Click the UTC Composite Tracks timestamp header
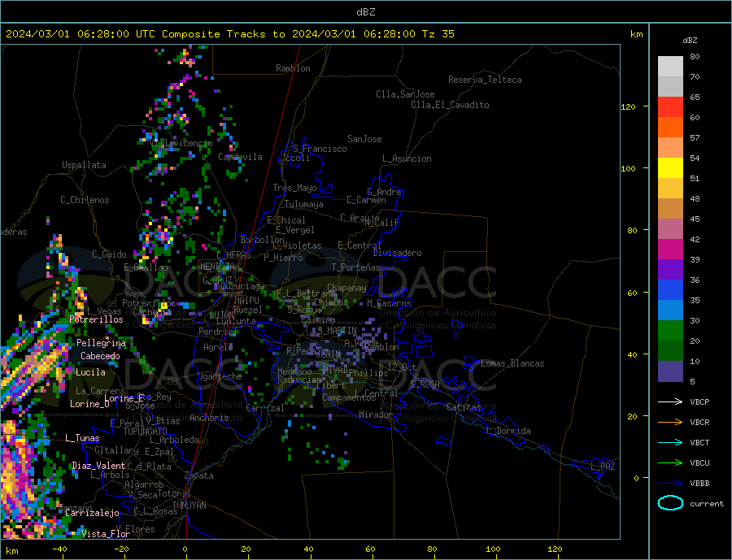 230,34
